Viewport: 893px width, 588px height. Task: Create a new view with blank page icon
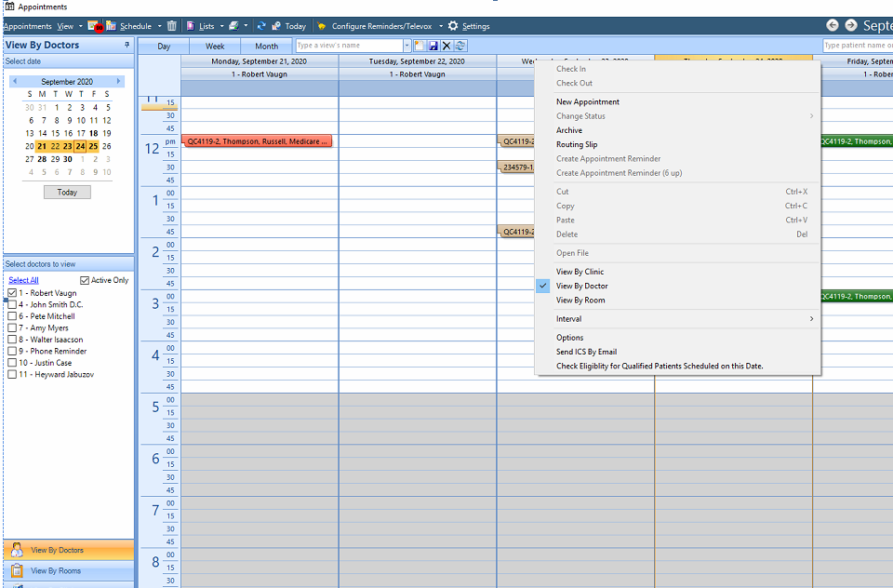[420, 46]
